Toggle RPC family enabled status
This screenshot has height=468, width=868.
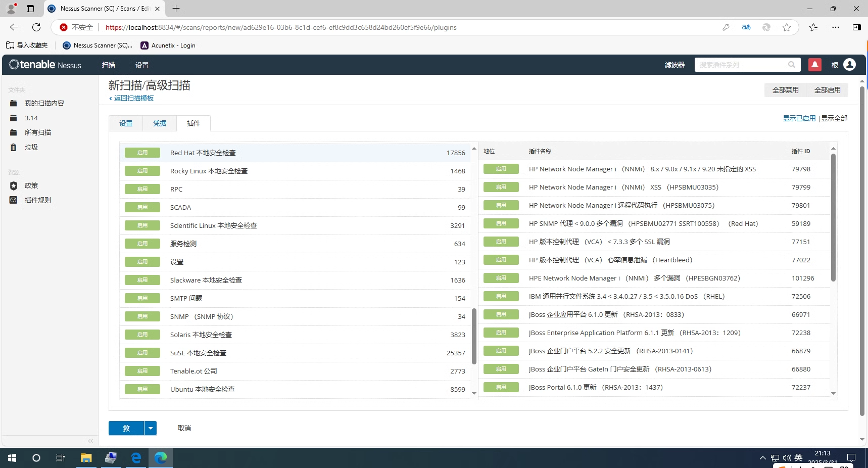[142, 189]
